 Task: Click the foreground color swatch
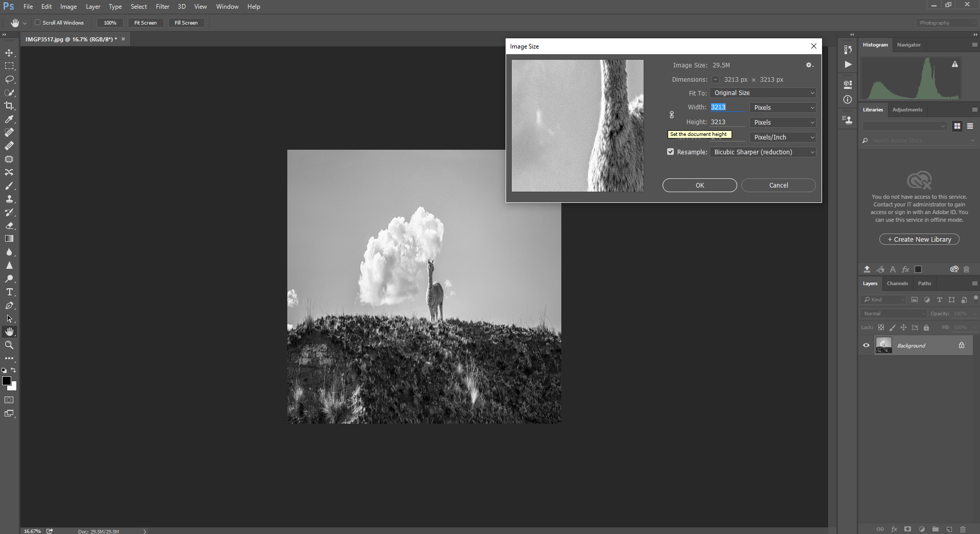coord(7,381)
